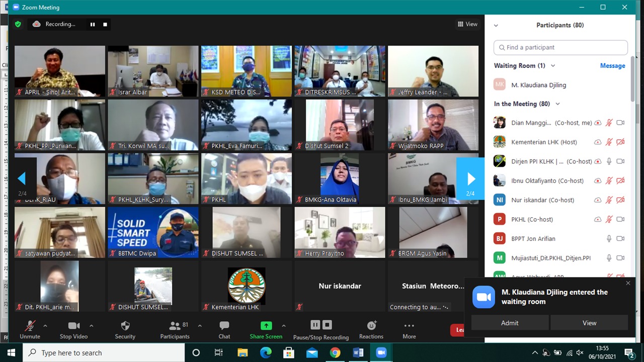The height and width of the screenshot is (362, 644).
Task: Open Participants list from toolbar
Action: pyautogui.click(x=175, y=326)
